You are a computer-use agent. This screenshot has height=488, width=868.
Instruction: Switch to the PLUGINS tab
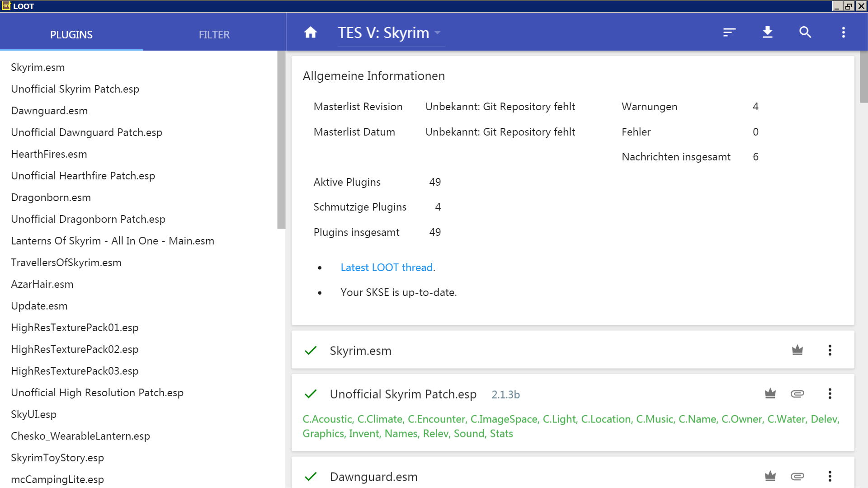pos(71,35)
